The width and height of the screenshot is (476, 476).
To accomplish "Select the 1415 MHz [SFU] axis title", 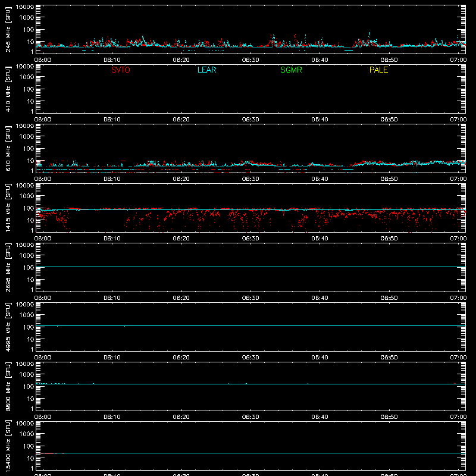I will (x=8, y=208).
